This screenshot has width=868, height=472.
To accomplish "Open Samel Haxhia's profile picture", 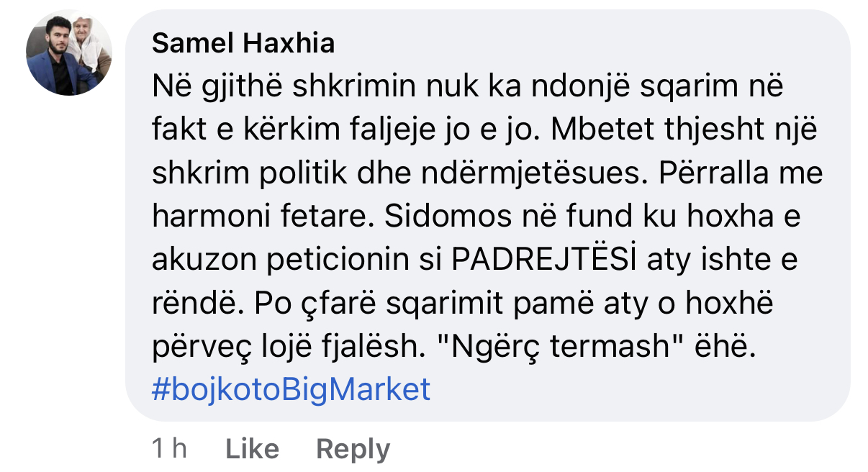I will coord(69,53).
